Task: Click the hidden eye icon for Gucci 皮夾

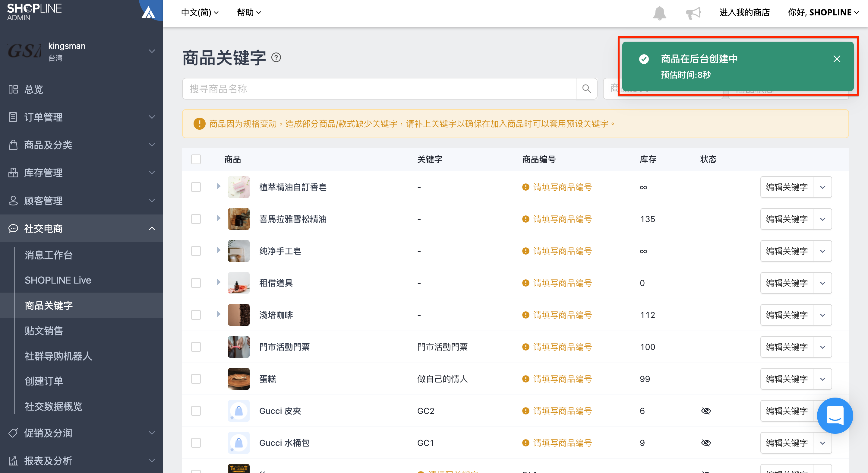Action: tap(705, 411)
